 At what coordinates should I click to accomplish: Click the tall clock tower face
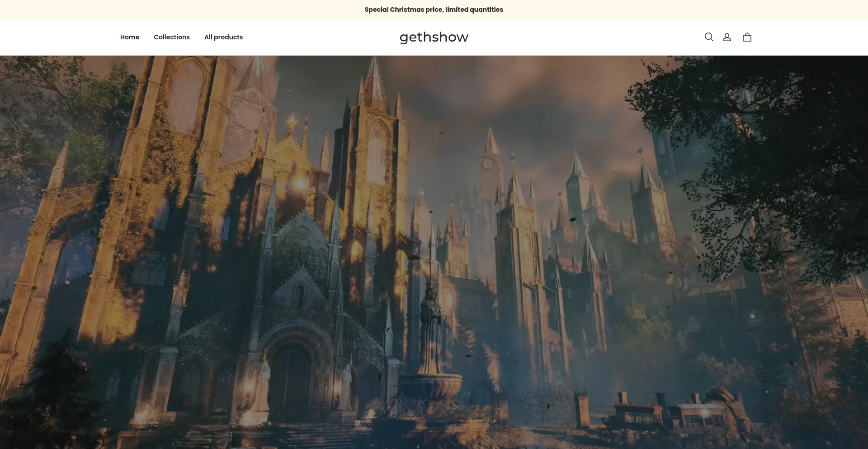tap(487, 164)
